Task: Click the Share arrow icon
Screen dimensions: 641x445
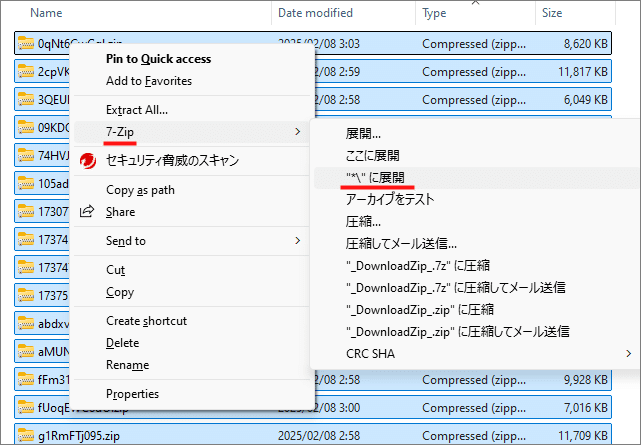Action: click(x=86, y=212)
